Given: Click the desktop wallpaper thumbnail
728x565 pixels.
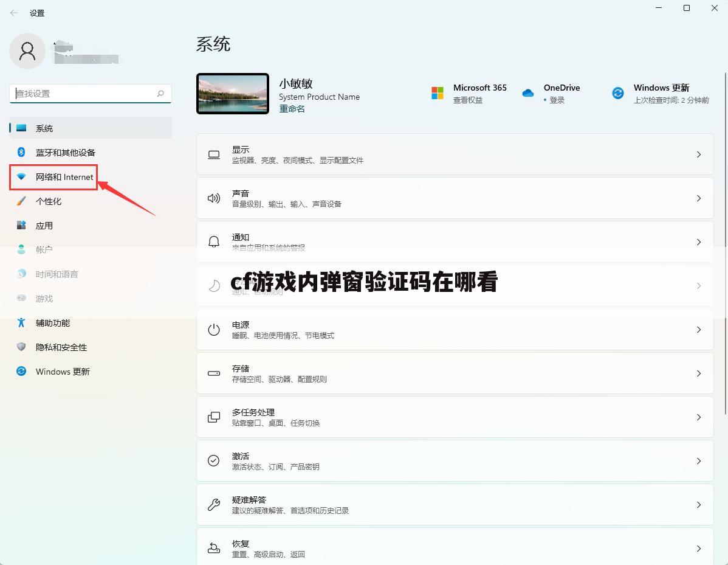Looking at the screenshot, I should pos(233,94).
